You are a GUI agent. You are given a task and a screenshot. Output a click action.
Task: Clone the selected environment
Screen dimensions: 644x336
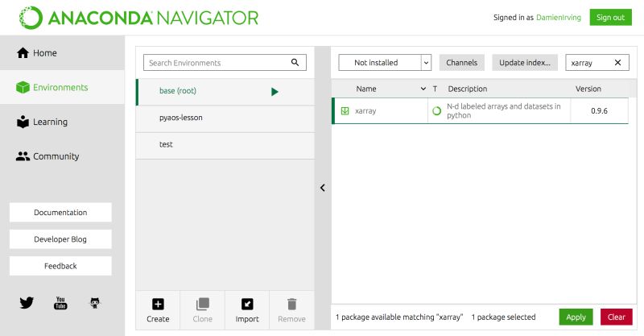click(203, 310)
